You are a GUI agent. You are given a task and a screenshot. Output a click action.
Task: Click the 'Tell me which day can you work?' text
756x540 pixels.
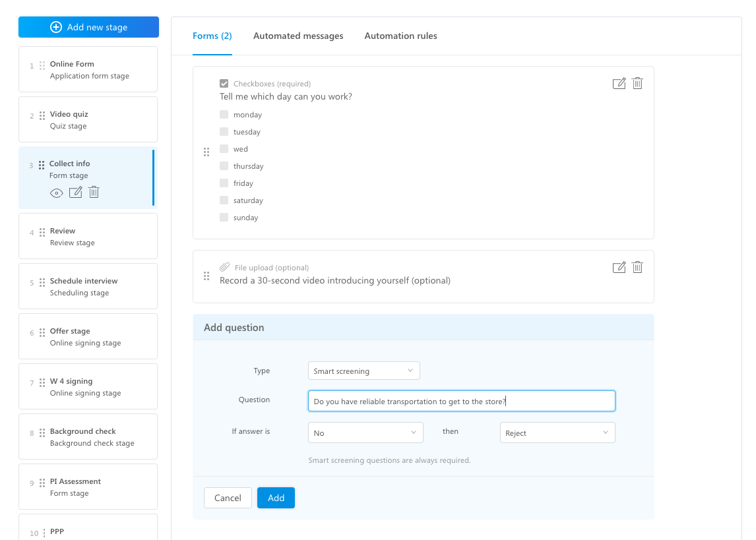point(286,96)
